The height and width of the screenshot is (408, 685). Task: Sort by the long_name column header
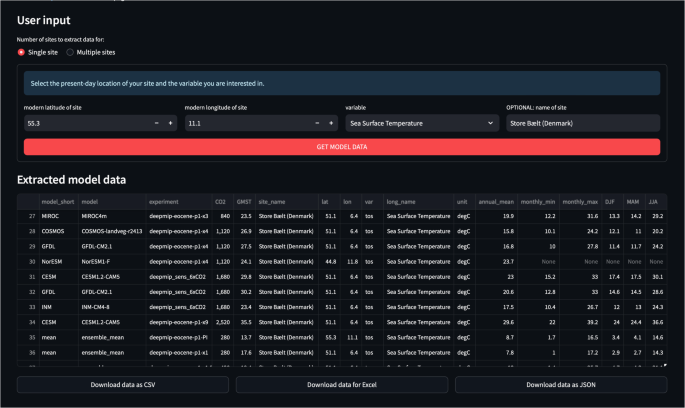[419, 202]
